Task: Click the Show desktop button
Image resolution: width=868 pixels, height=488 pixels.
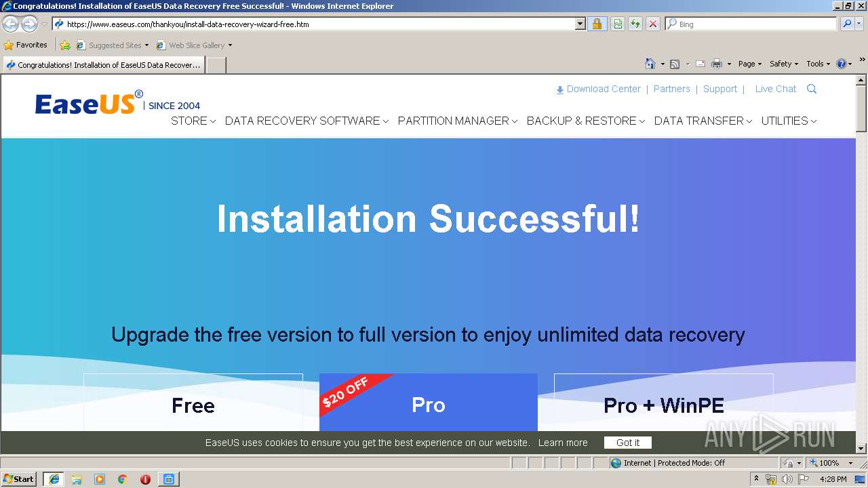Action: [x=861, y=479]
